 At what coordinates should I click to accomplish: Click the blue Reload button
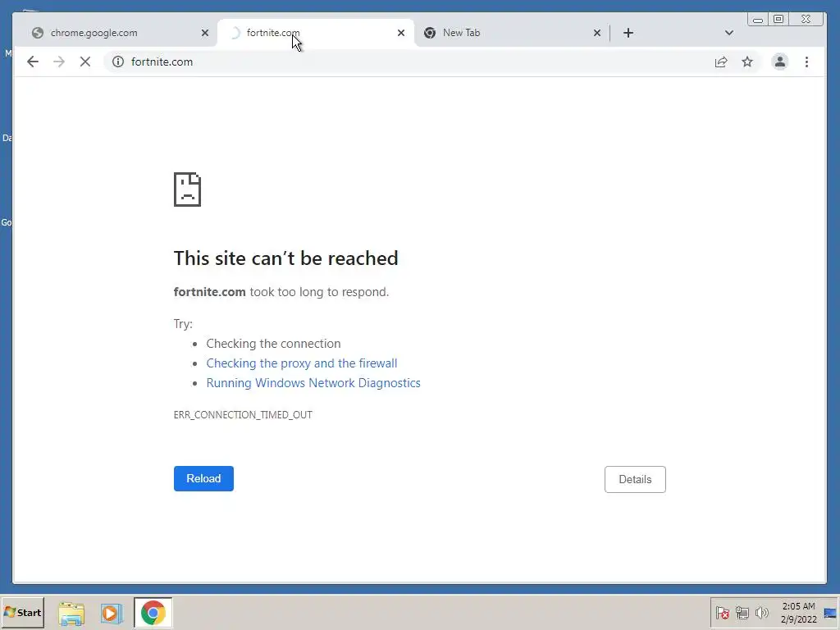[203, 478]
